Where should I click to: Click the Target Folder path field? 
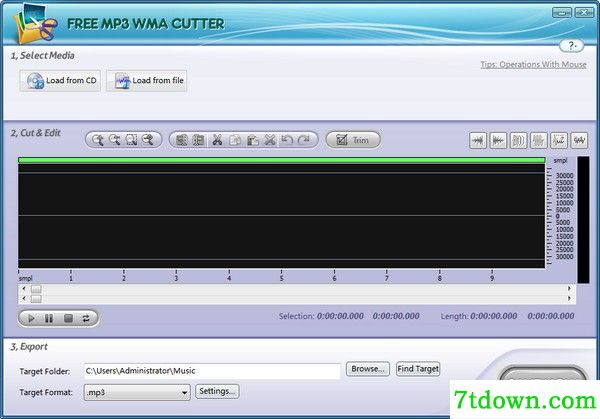tap(212, 371)
